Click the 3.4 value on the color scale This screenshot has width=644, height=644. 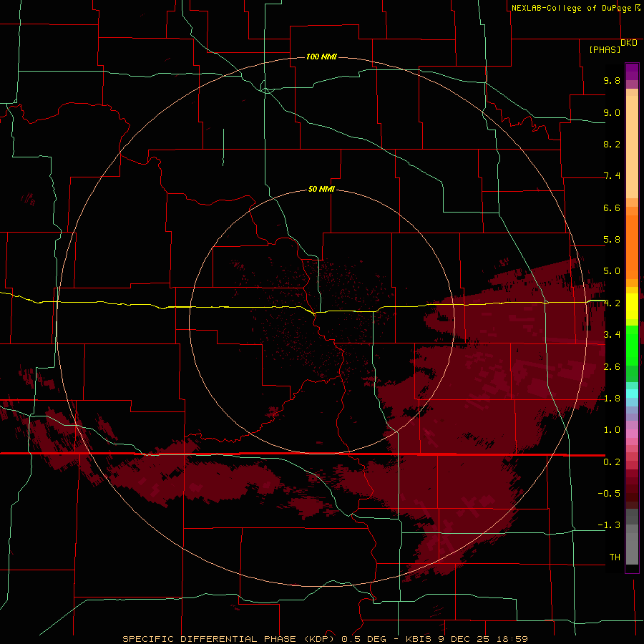point(612,335)
